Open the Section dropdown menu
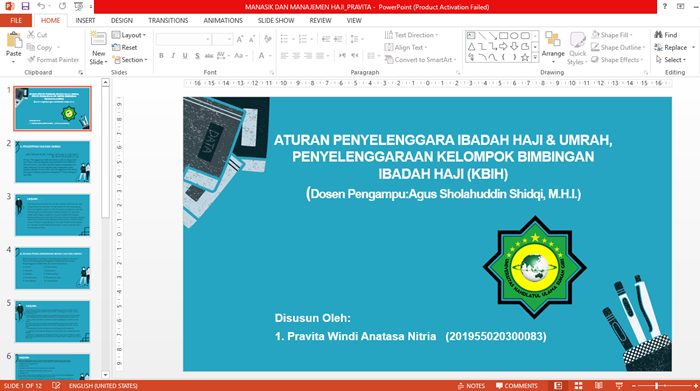 [x=130, y=59]
